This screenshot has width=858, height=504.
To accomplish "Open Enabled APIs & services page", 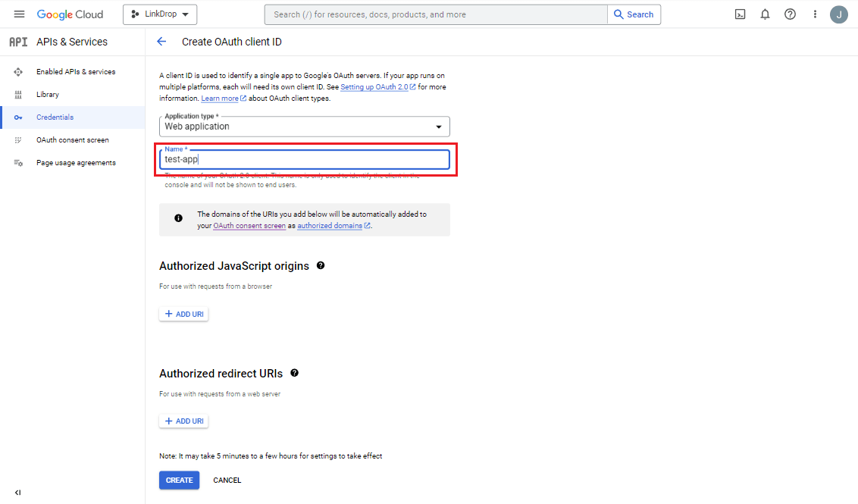I will (75, 72).
